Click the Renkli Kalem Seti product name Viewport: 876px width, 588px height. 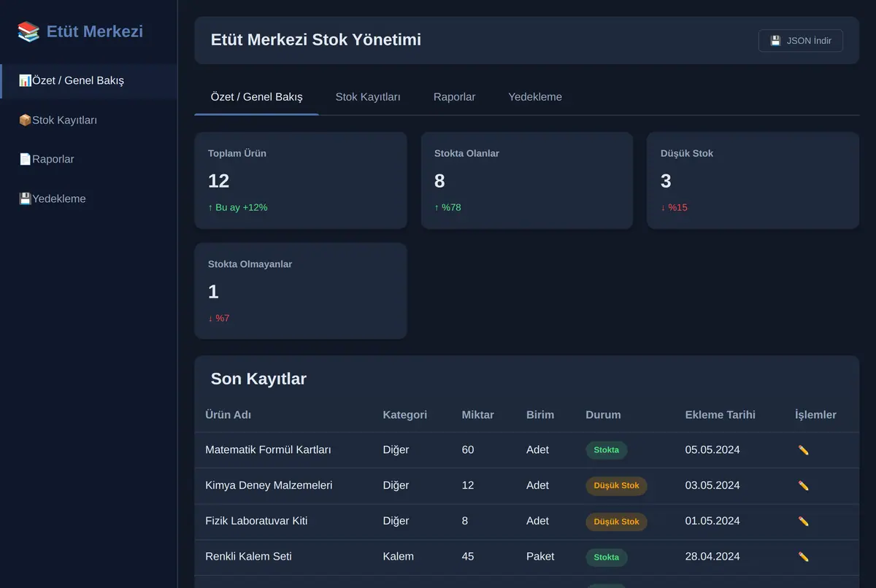point(248,557)
